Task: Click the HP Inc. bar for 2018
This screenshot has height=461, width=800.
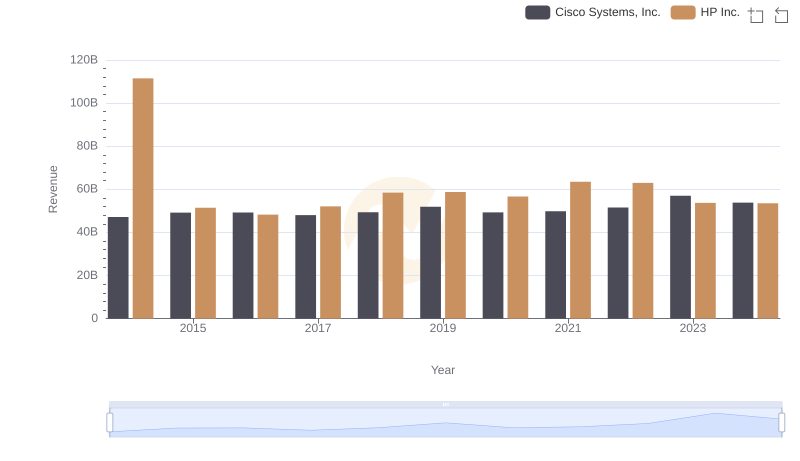Action: coord(393,255)
